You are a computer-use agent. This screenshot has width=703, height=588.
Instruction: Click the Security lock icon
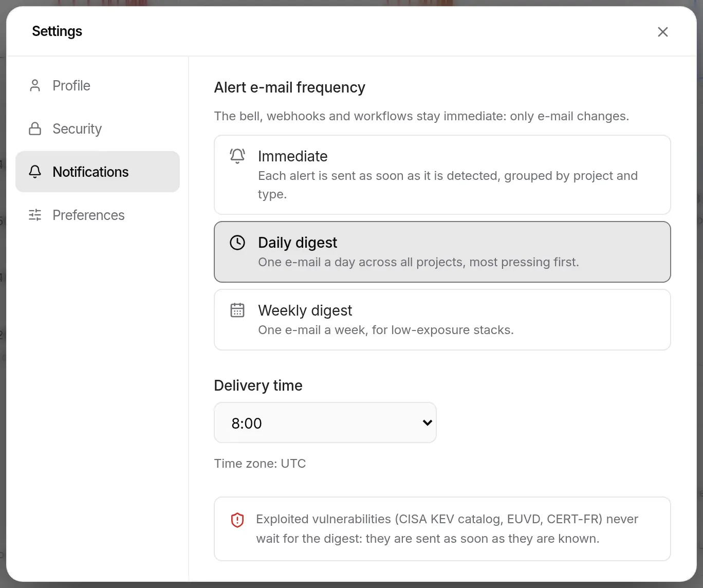tap(35, 128)
